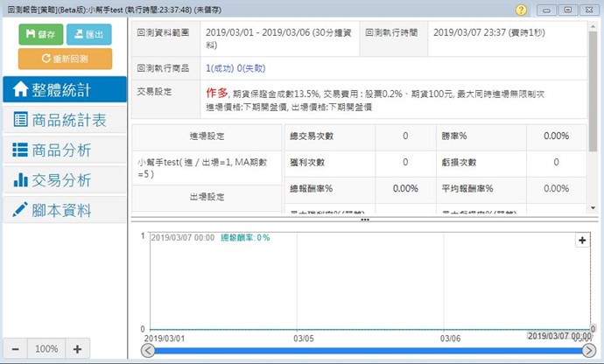This screenshot has width=604, height=364.
Task: Click the chart range slider's right arrow handle
Action: coord(588,351)
